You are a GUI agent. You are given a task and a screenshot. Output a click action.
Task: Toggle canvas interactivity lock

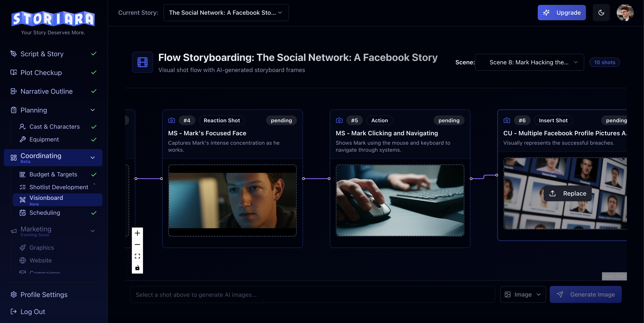(137, 268)
